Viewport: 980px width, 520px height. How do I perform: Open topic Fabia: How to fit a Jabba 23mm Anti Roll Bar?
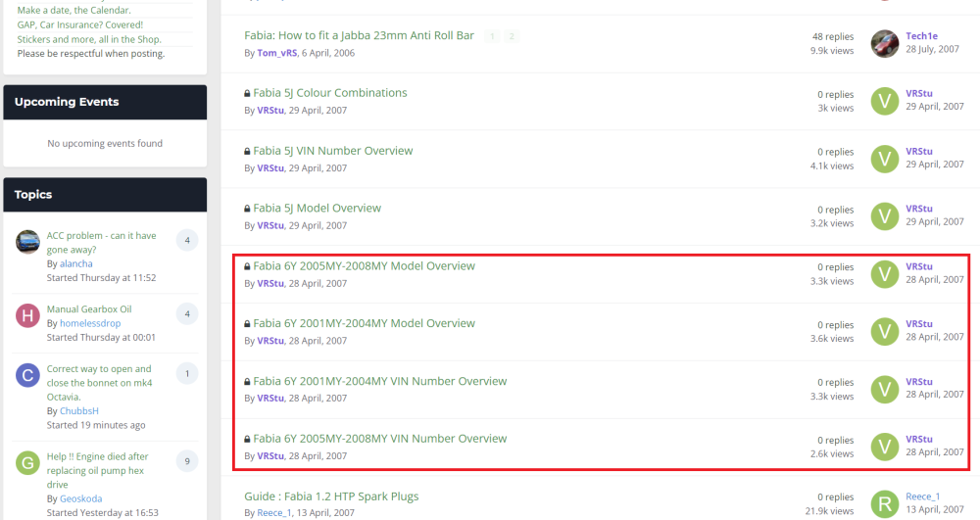point(359,35)
